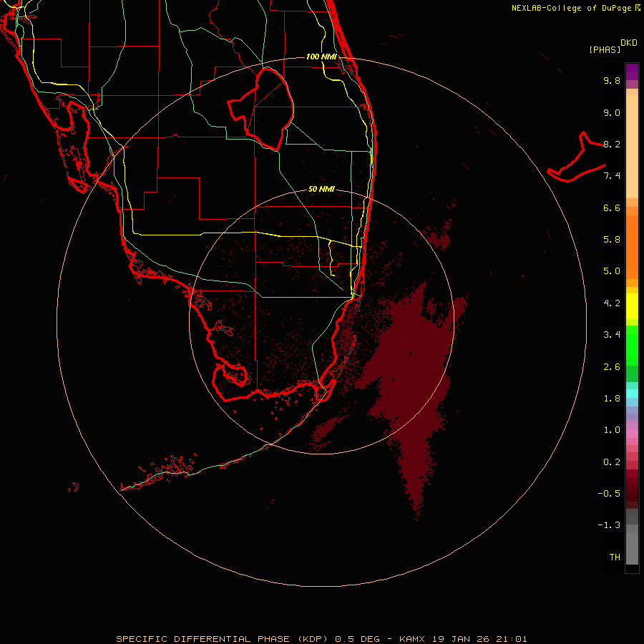
Task: Click the 5.0 scale value
Action: (612, 271)
